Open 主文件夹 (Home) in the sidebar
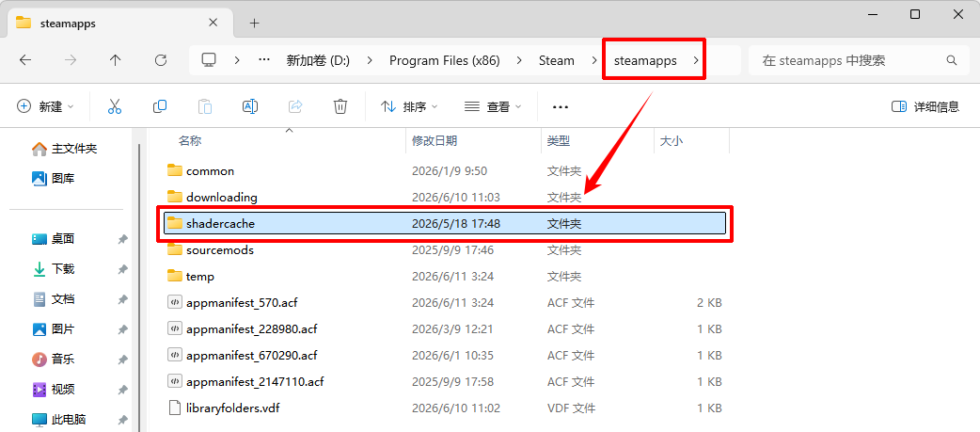The height and width of the screenshot is (432, 980). click(64, 149)
